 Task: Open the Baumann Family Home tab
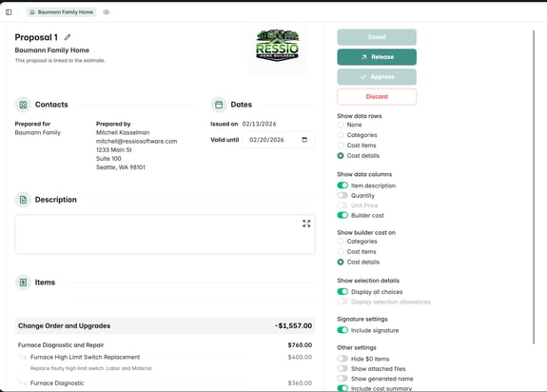click(x=62, y=12)
